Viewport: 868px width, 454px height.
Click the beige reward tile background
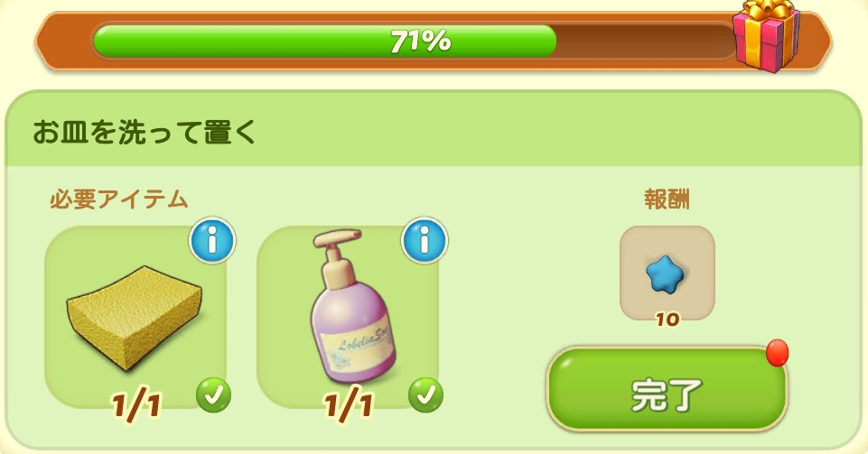(x=667, y=273)
